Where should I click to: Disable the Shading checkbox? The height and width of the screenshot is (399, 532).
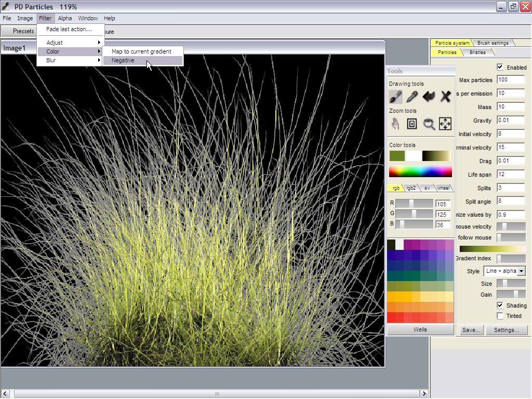(x=500, y=305)
